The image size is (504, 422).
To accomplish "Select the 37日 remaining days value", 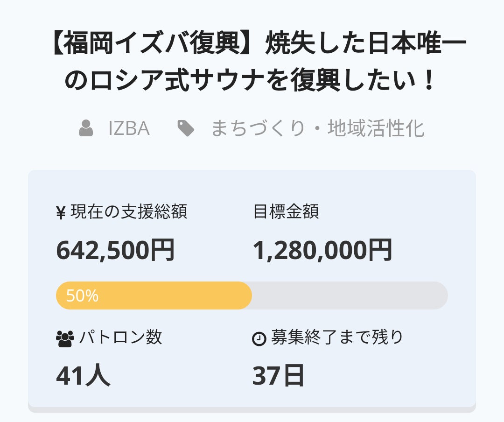I will coord(278,376).
